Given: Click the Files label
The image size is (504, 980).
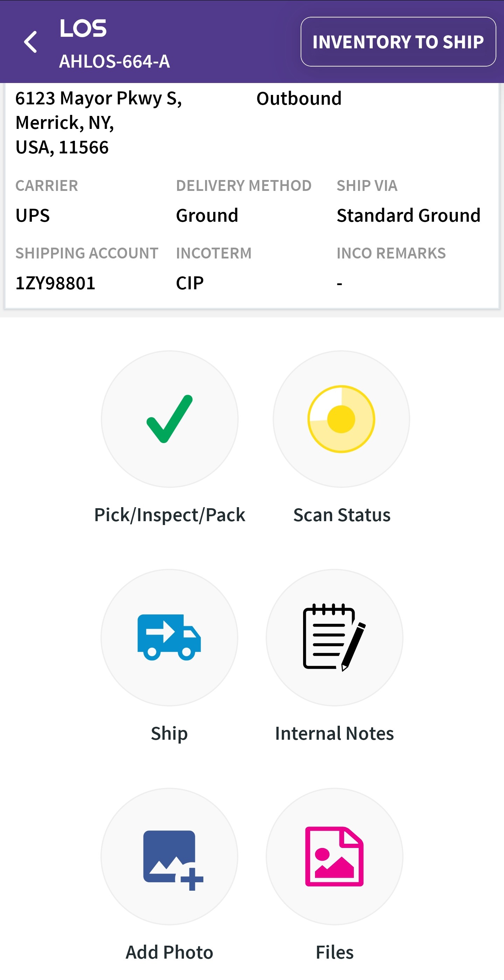Looking at the screenshot, I should (335, 952).
